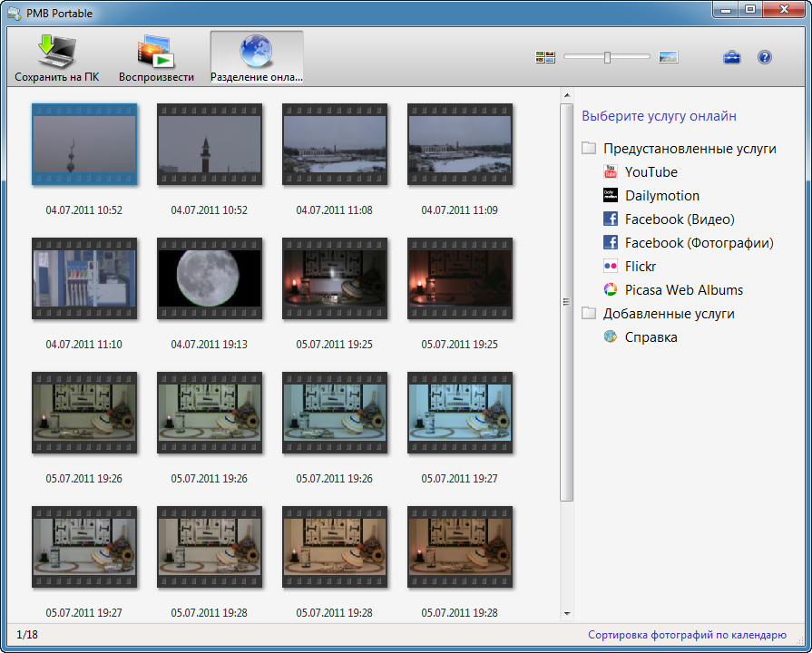The width and height of the screenshot is (812, 653).
Task: Click the small thumbnails grid icon
Action: [x=545, y=57]
